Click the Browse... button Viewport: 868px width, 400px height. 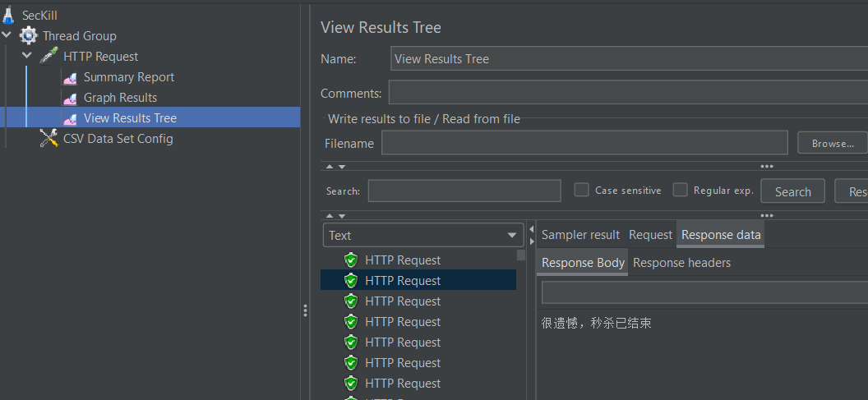(833, 143)
